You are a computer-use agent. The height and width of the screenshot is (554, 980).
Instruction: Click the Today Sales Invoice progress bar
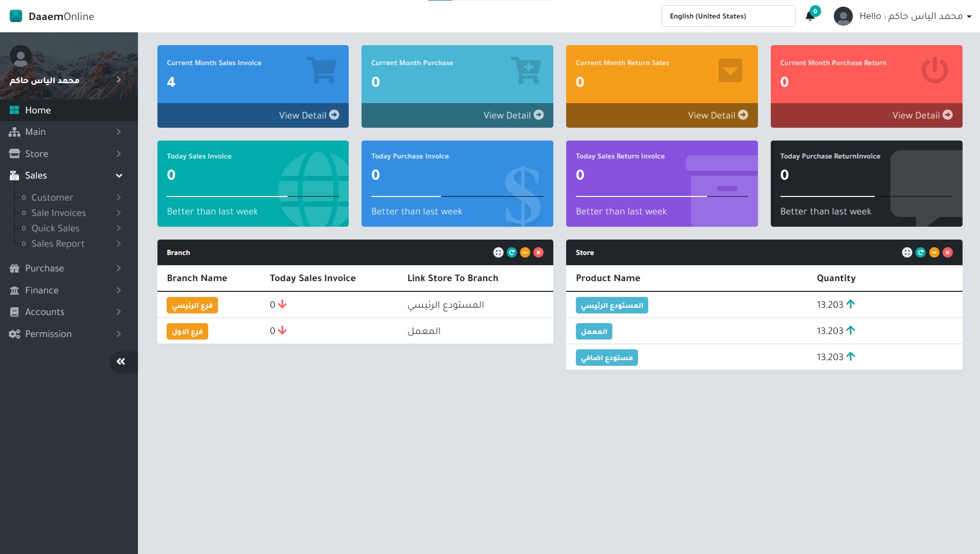tap(252, 196)
